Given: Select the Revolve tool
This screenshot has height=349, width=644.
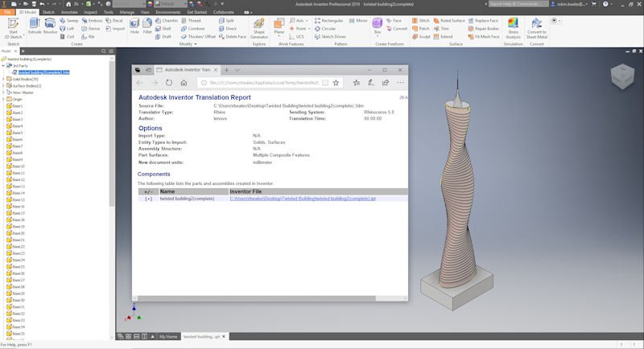Looking at the screenshot, I should coord(50,26).
